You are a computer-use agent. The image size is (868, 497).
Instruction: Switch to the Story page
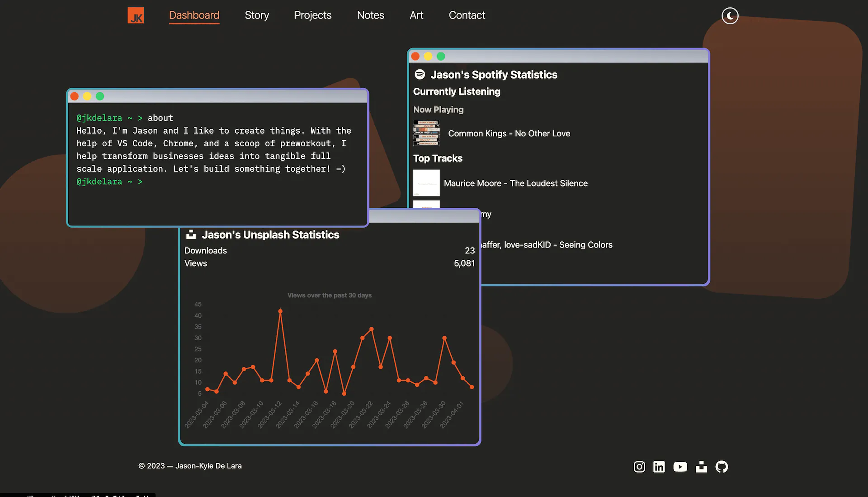256,15
